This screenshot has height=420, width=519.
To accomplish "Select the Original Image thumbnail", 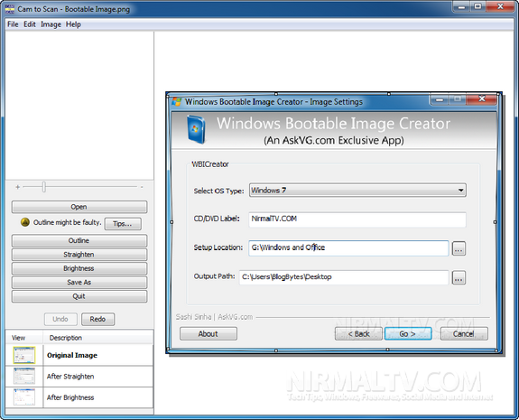I will click(x=24, y=355).
